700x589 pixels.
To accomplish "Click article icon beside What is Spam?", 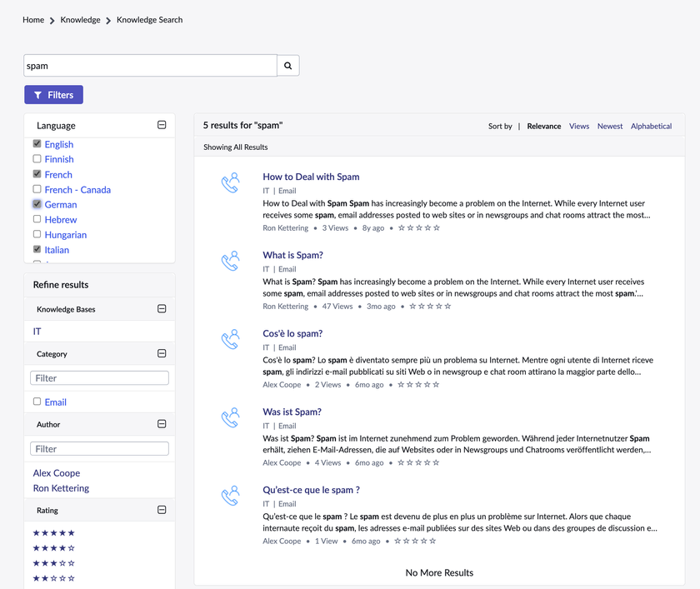I will pos(230,261).
